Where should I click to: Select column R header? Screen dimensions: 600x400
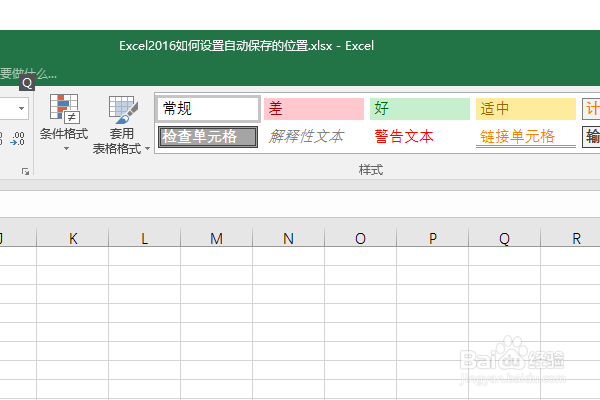(x=571, y=238)
